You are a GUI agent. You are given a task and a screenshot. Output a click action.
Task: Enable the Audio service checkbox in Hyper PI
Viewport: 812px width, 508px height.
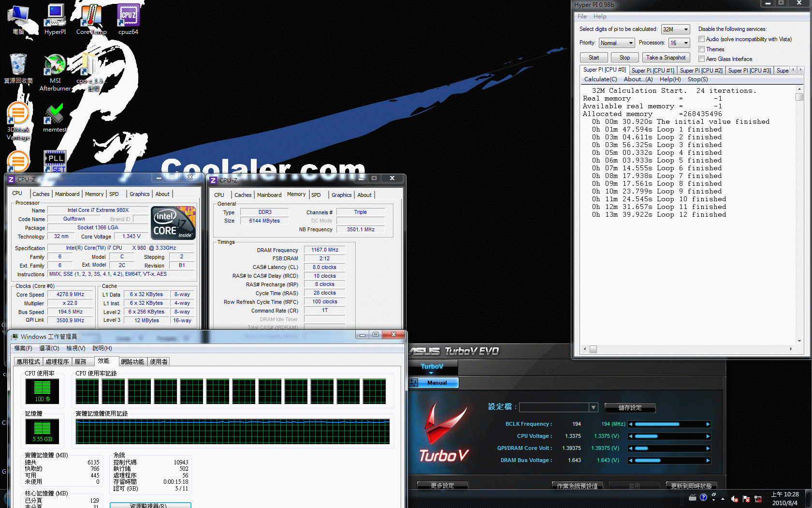tap(701, 39)
